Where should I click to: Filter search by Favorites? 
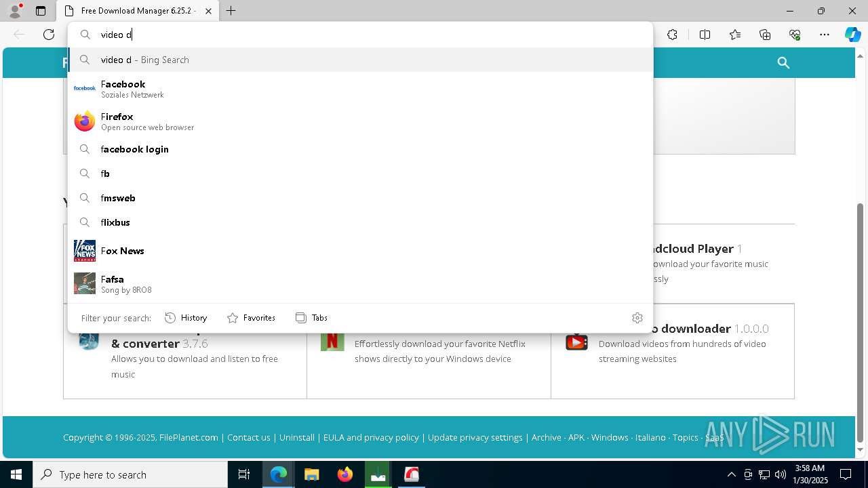[x=251, y=318]
